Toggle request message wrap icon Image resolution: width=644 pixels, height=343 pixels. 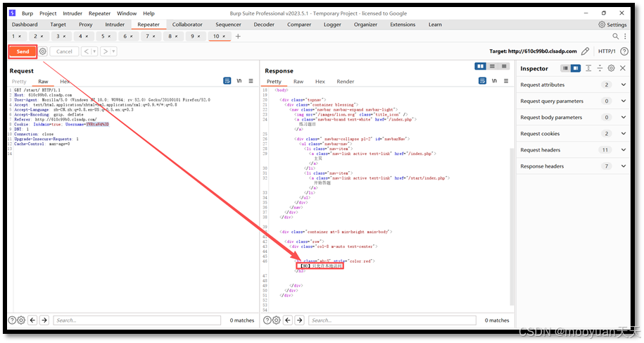pos(227,81)
